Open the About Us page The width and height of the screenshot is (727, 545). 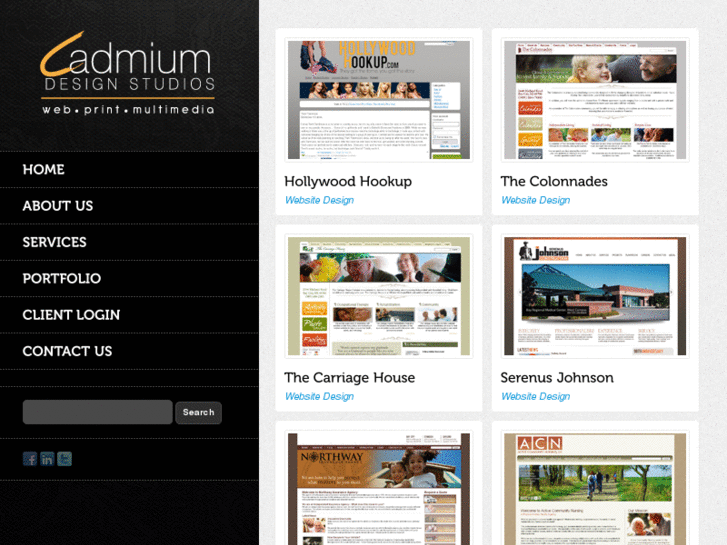(58, 205)
